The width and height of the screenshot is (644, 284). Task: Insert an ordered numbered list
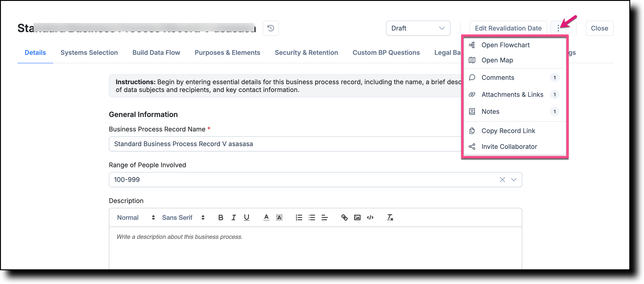[299, 217]
